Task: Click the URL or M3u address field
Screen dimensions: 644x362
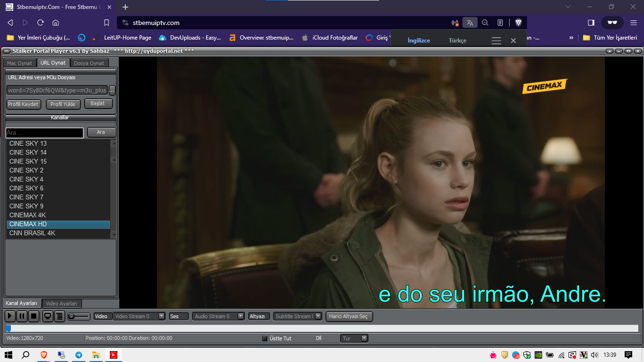Action: click(x=57, y=90)
